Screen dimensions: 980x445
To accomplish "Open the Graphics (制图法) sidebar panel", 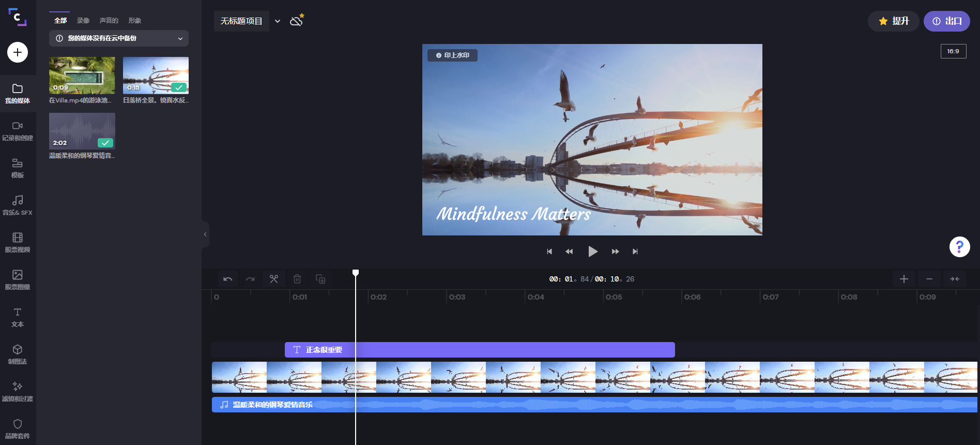I will [x=18, y=354].
